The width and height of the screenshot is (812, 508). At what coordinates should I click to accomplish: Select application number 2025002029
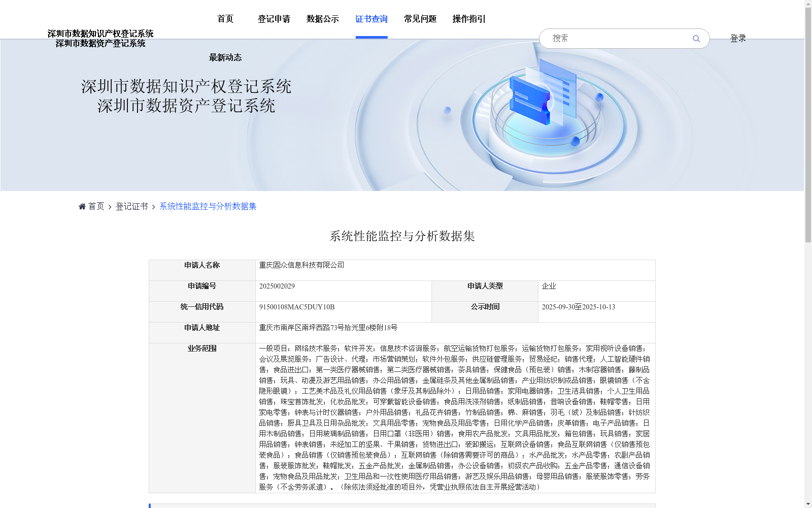pos(277,286)
